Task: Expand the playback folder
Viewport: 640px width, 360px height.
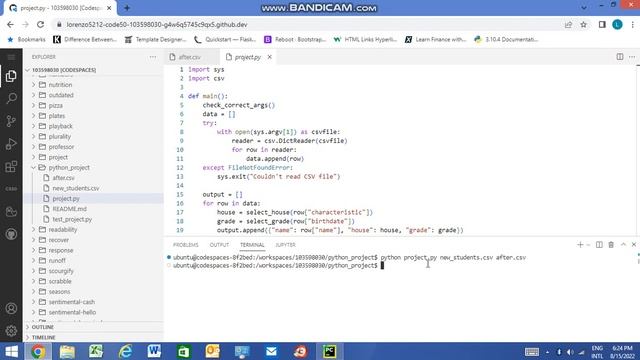Action: (x=60, y=126)
